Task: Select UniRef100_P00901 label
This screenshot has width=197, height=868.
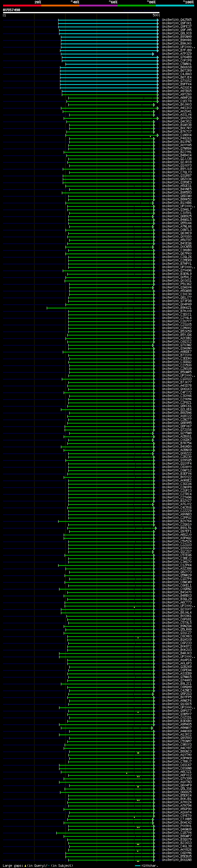Action: point(176,826)
